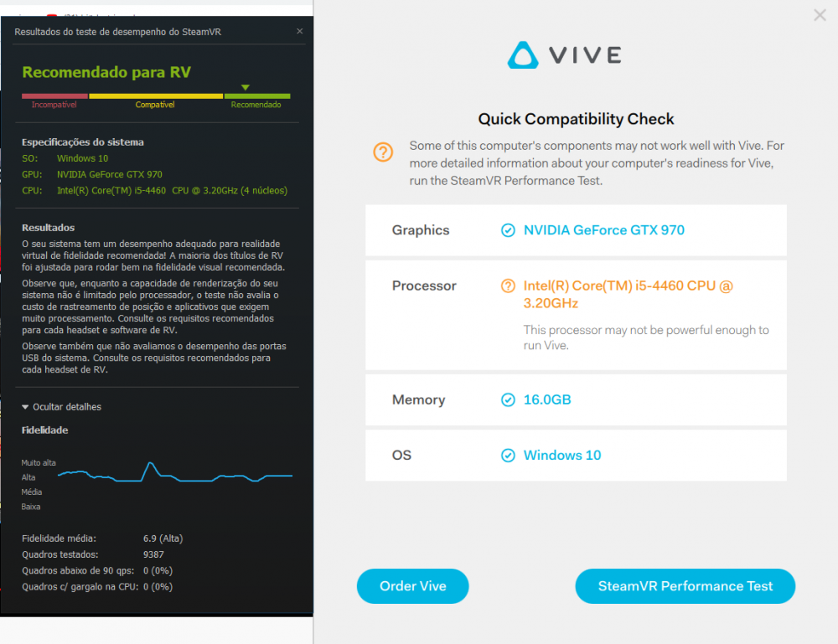838x644 pixels.
Task: Click the Vive logo at the top
Action: point(564,55)
